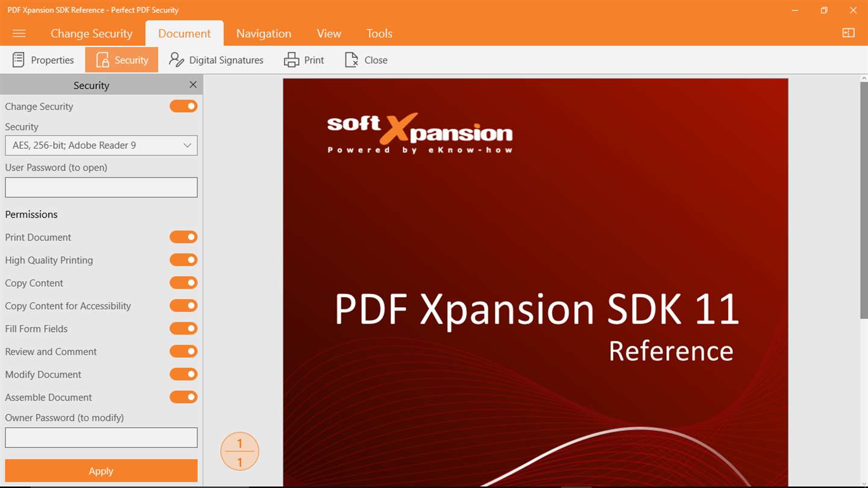This screenshot has height=488, width=868.
Task: Restore down the application window
Action: pyautogui.click(x=824, y=10)
